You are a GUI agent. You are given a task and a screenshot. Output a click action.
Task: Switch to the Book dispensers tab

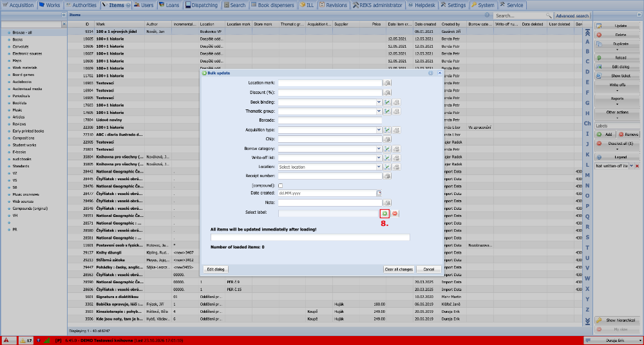pos(272,5)
